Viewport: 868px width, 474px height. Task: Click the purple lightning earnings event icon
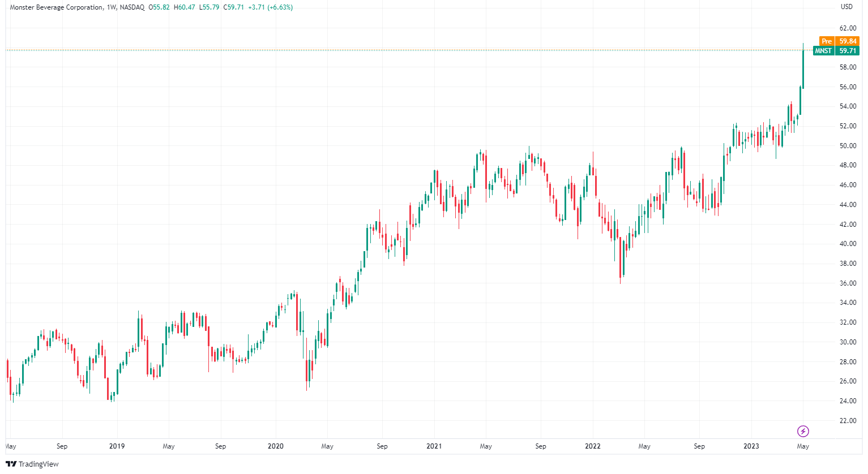click(803, 432)
